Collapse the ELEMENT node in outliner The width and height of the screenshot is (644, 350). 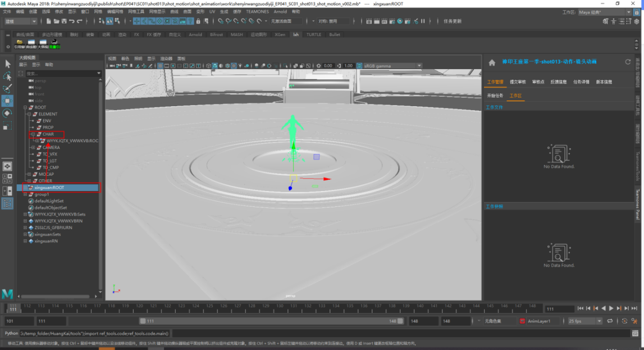point(29,114)
